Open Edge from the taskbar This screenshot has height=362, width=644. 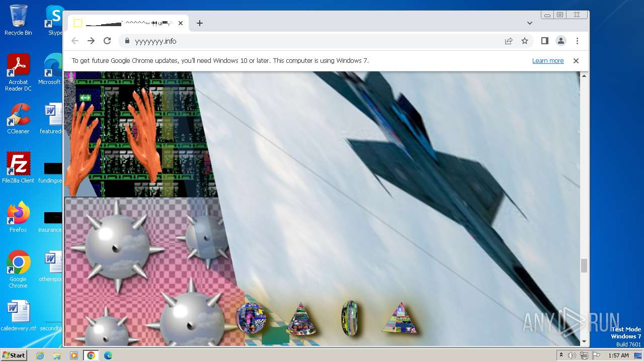108,355
